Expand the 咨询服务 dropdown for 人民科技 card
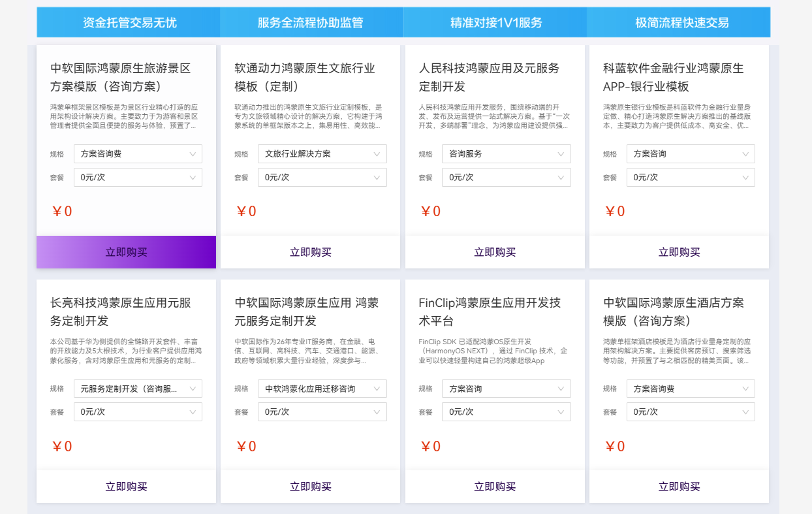 (507, 153)
